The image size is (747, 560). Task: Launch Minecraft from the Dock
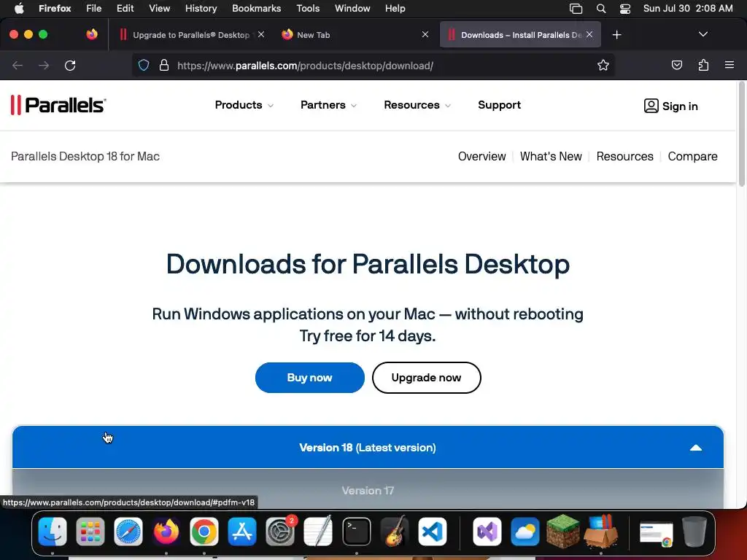click(x=563, y=531)
